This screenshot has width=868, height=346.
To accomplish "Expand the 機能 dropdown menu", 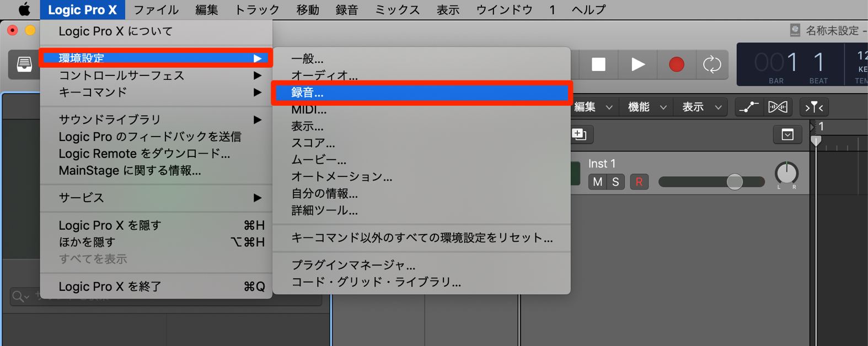I will point(647,107).
